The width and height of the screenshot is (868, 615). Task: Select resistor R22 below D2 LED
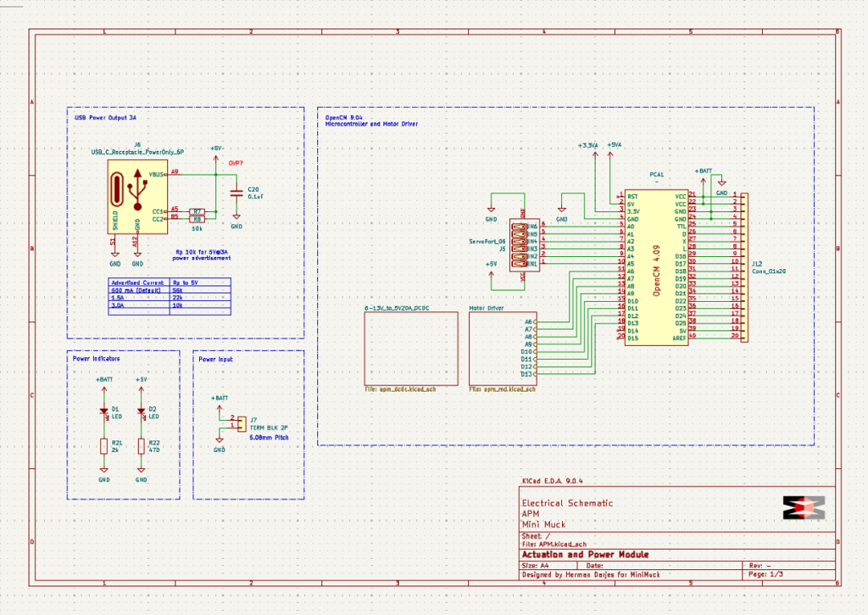click(x=142, y=446)
